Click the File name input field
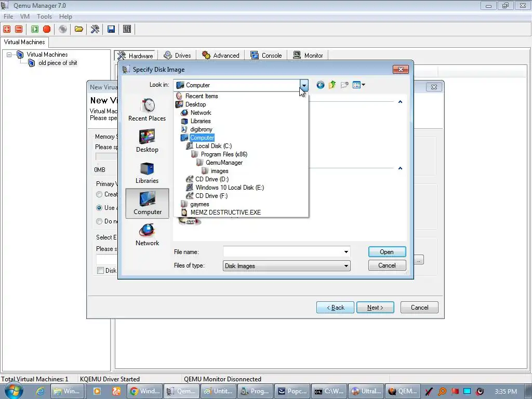Image resolution: width=532 pixels, height=399 pixels. [283, 252]
